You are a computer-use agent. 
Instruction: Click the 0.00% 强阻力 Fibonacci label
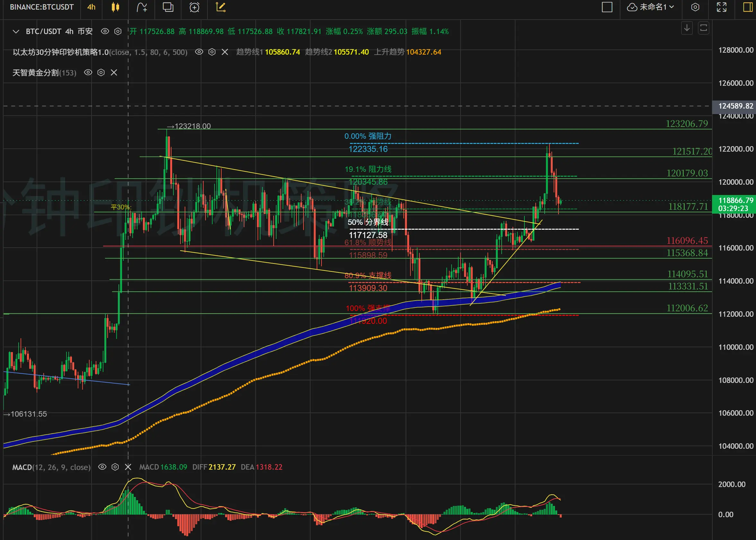tap(368, 136)
